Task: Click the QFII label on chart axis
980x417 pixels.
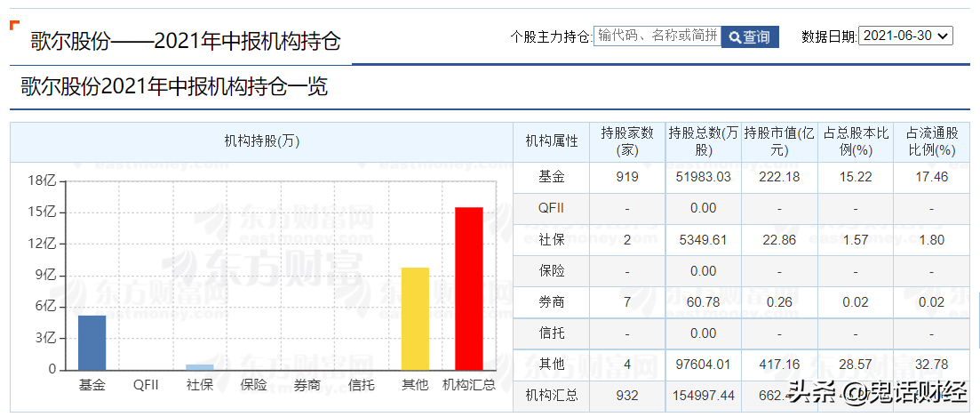Action: (x=146, y=384)
